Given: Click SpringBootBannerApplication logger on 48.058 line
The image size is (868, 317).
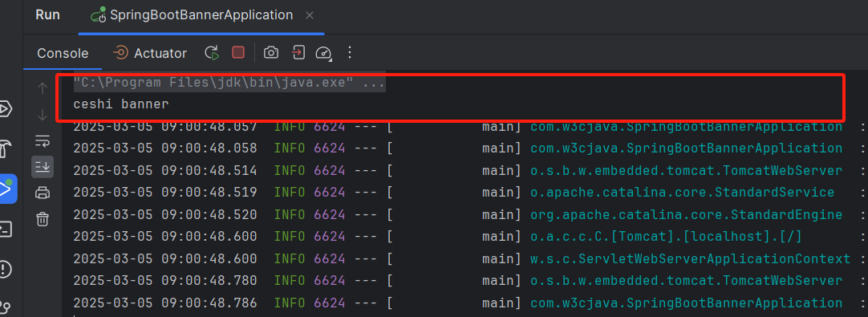Looking at the screenshot, I should tap(687, 148).
